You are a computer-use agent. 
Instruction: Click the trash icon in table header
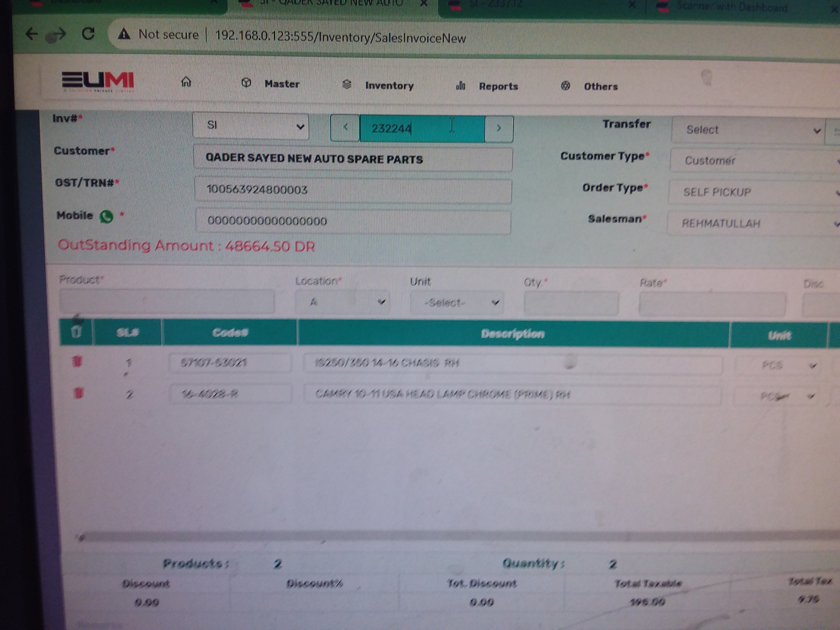point(76,332)
